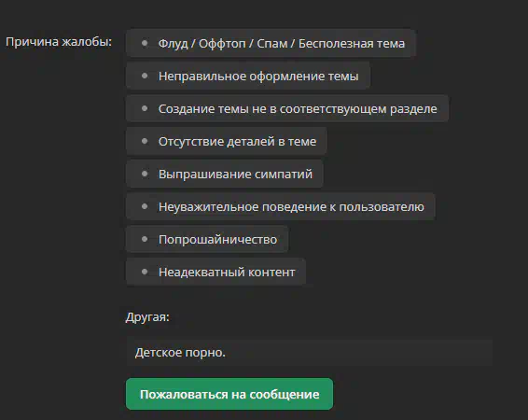Click the 'Создание темы не в соответствующем разделе' text
The height and width of the screenshot is (420, 528).
coord(298,109)
